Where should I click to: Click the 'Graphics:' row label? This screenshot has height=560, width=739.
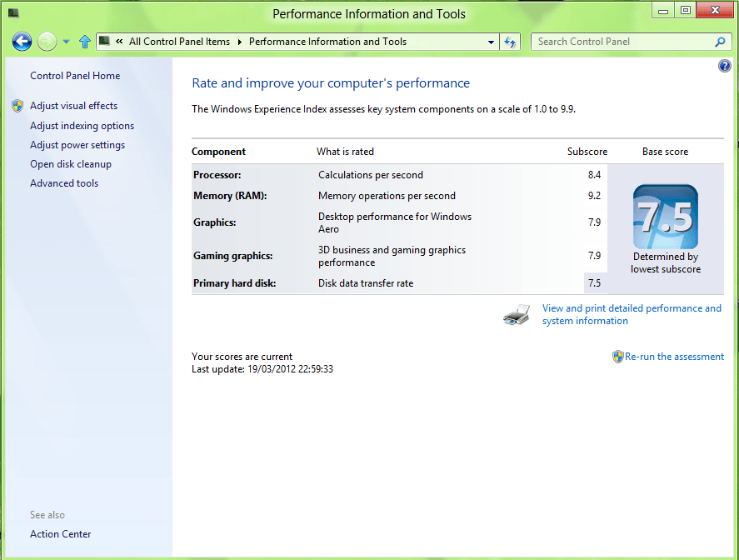coord(214,222)
